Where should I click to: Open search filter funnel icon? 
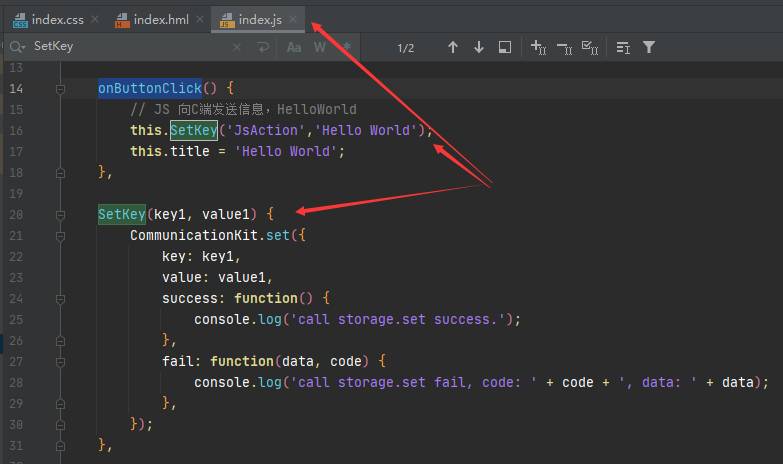(x=649, y=47)
